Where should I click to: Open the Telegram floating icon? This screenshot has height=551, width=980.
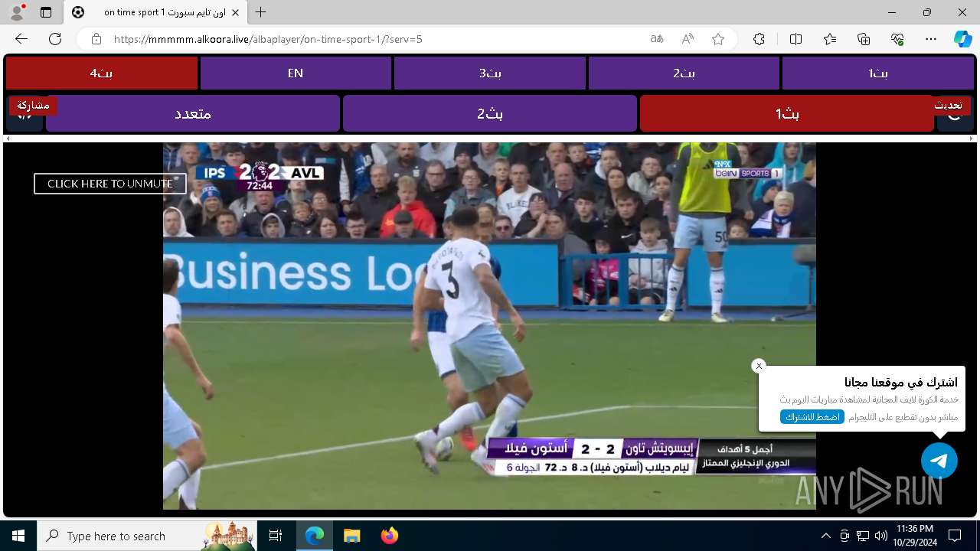(939, 461)
